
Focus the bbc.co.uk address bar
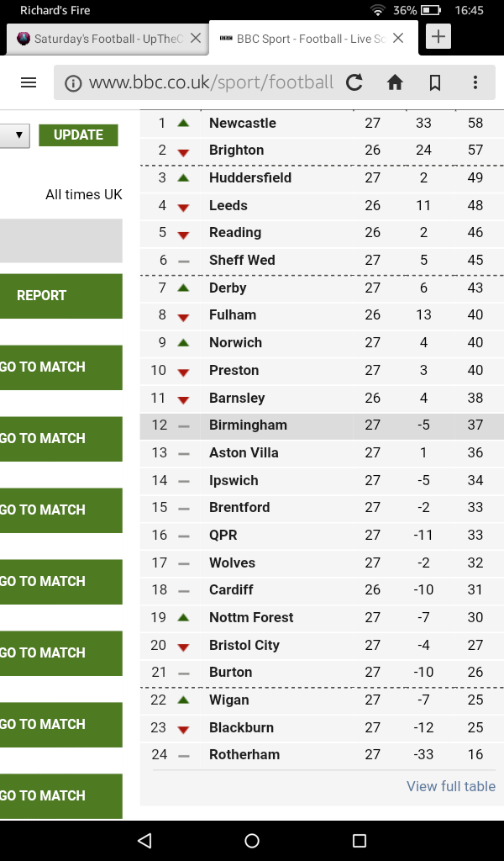pyautogui.click(x=210, y=82)
